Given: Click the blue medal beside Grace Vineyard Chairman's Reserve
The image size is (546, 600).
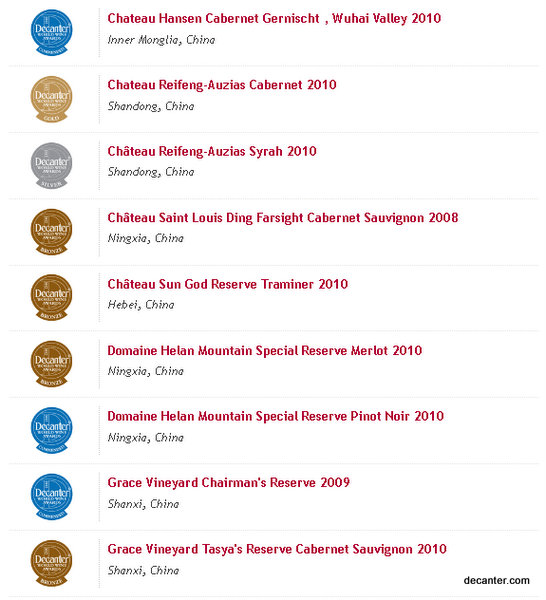Looking at the screenshot, I should pos(51,497).
